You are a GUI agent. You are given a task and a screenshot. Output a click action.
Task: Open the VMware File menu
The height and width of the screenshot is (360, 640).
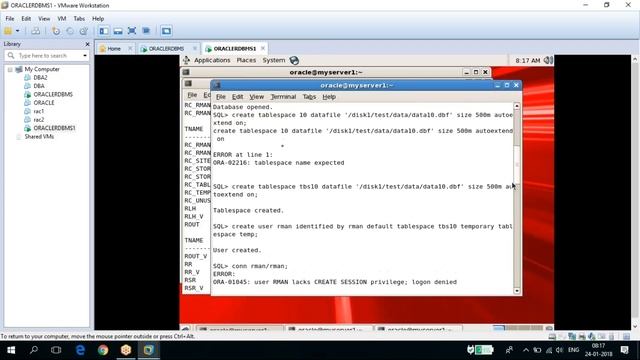pyautogui.click(x=10, y=19)
